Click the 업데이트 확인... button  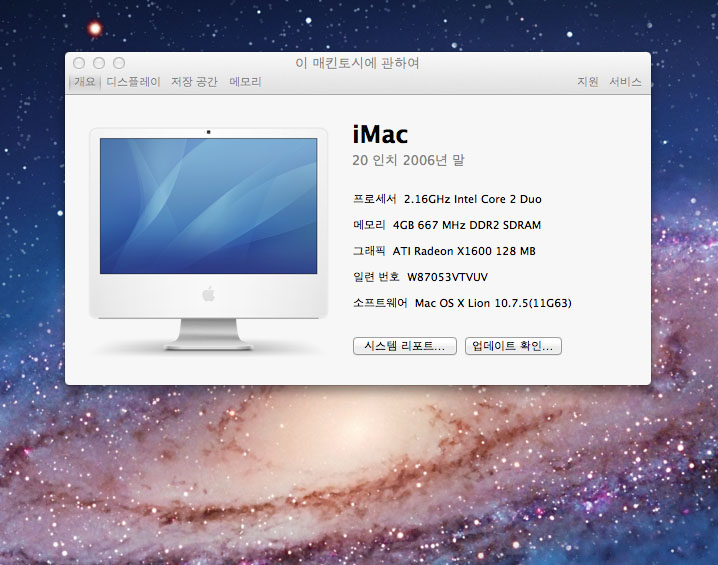(x=514, y=346)
